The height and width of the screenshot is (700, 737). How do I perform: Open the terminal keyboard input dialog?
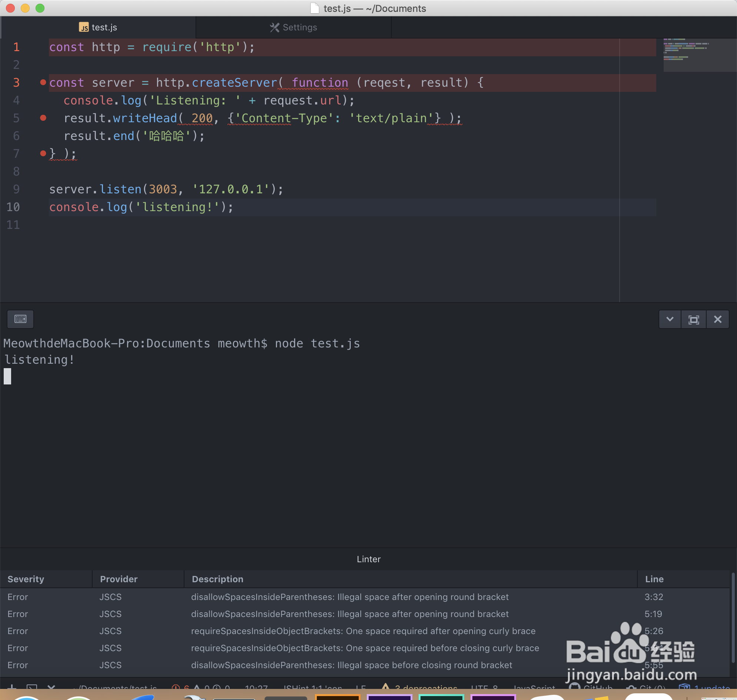coord(20,319)
